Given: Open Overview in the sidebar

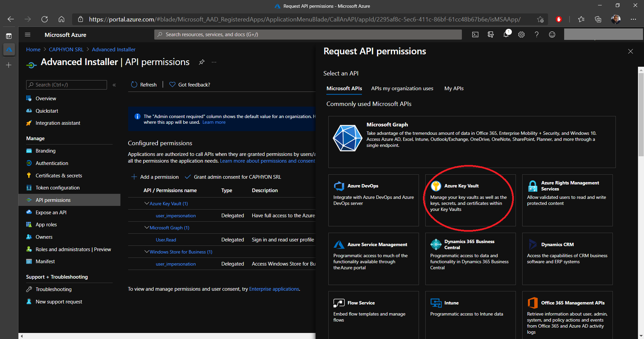Looking at the screenshot, I should click(46, 99).
